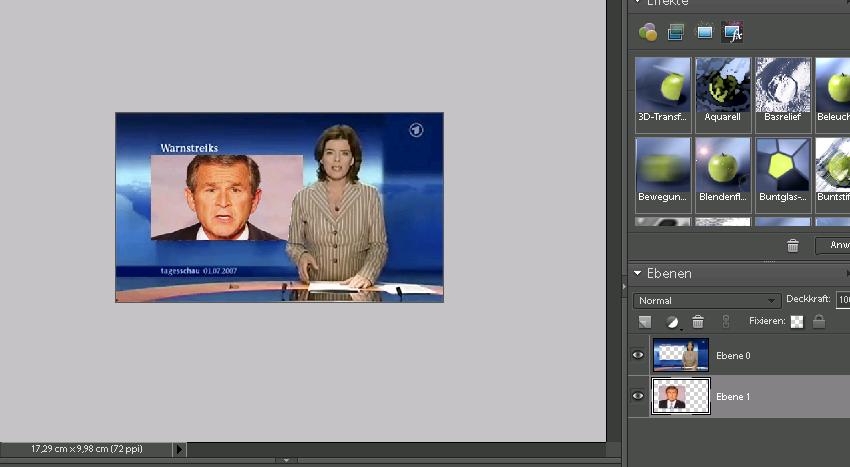Click the Ebene 1 layer name
This screenshot has height=467, width=850.
point(733,396)
